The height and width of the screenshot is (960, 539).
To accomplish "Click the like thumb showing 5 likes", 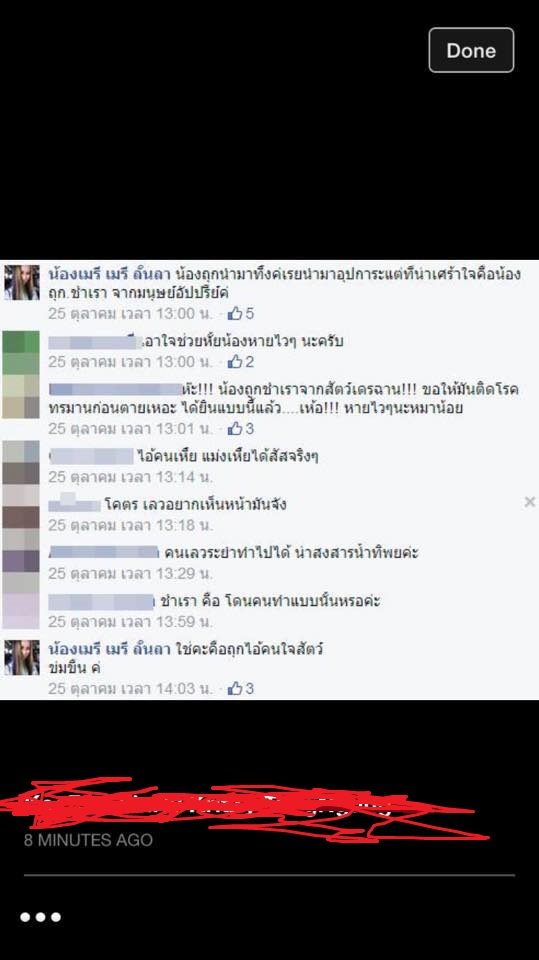I will coord(235,313).
